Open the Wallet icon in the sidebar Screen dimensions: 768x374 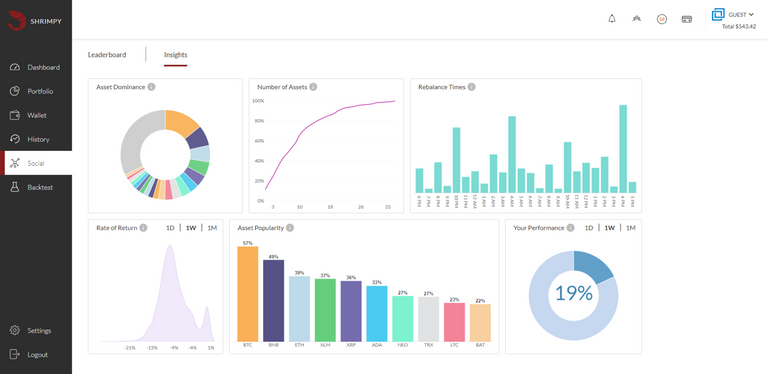(x=15, y=116)
